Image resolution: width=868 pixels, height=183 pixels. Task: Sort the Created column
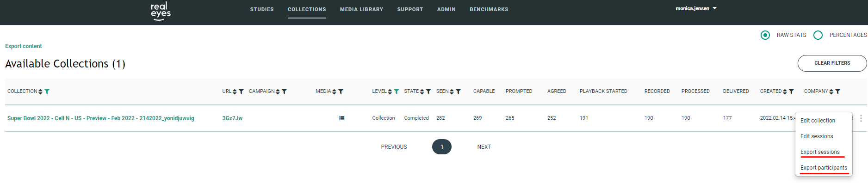785,91
